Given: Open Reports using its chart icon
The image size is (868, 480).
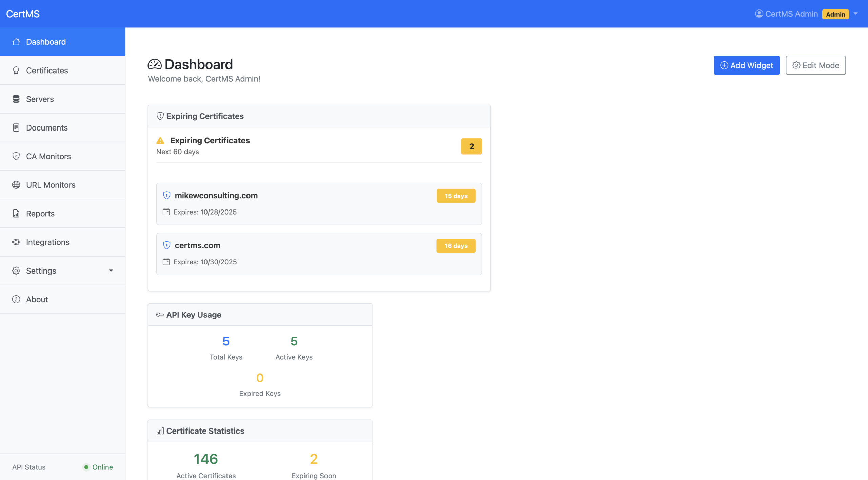Looking at the screenshot, I should pyautogui.click(x=16, y=213).
